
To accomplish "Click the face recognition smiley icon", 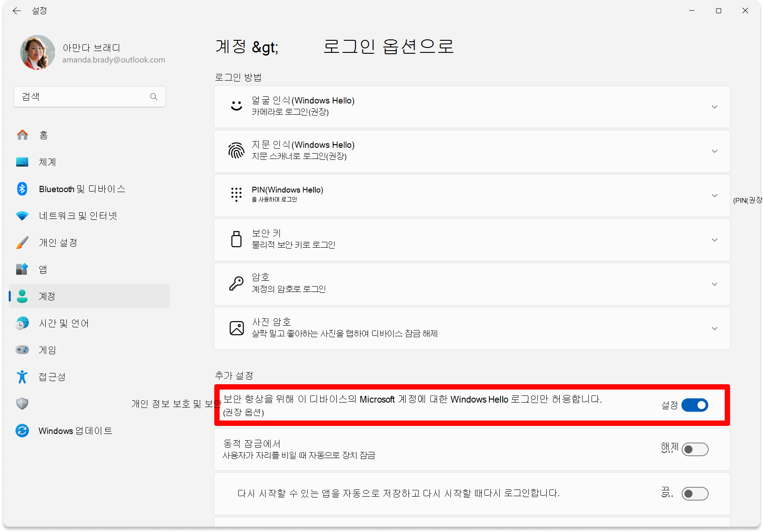I will pos(236,106).
